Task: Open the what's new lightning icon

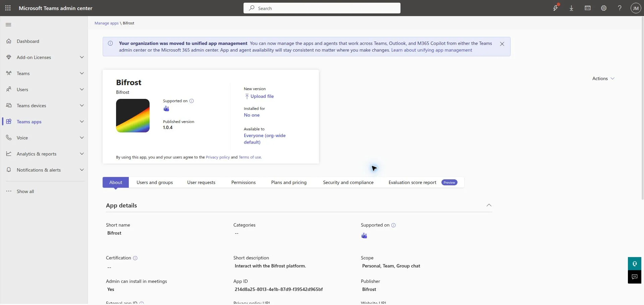Action: [x=556, y=8]
